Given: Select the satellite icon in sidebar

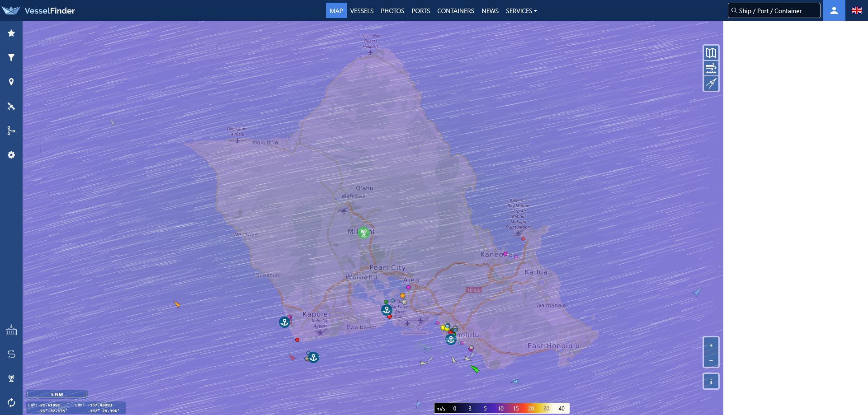Looking at the screenshot, I should click(11, 106).
